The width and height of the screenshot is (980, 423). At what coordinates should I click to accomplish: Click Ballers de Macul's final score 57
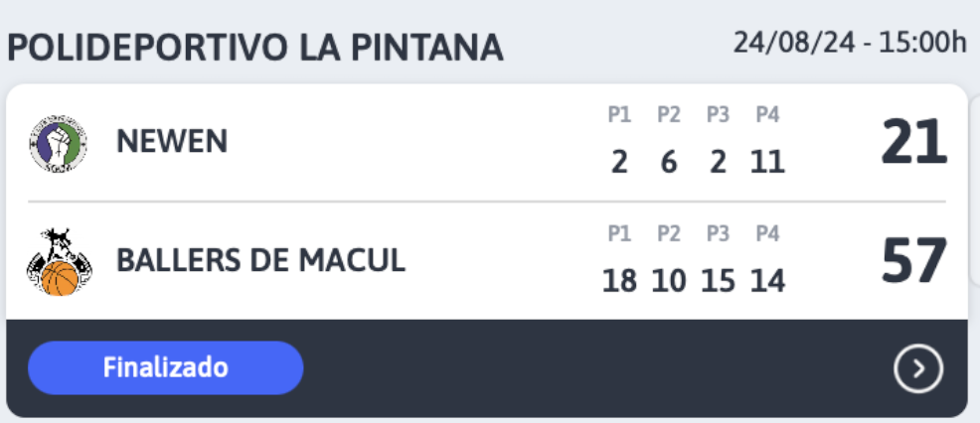coord(913,260)
